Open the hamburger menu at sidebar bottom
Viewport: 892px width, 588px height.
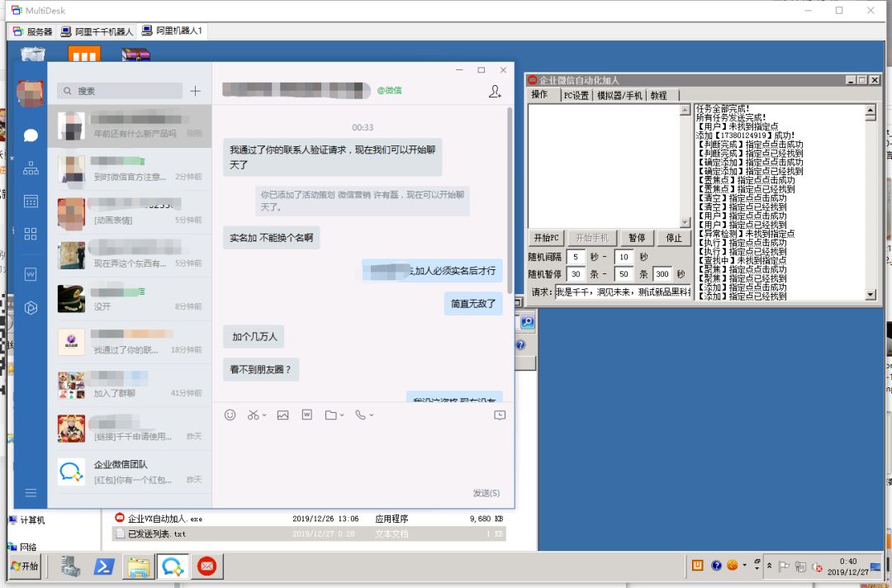pos(31,492)
